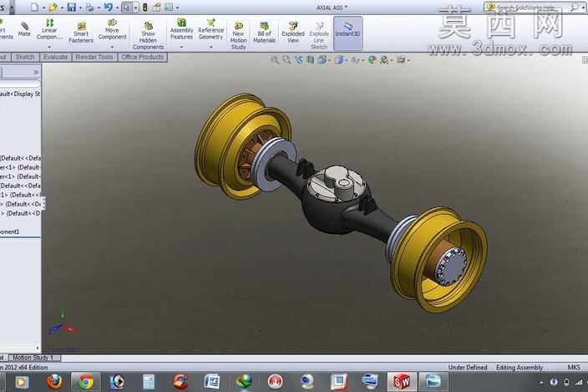Screen dimensions: 588x392
Task: Select the differential housing cover
Action: [337, 185]
